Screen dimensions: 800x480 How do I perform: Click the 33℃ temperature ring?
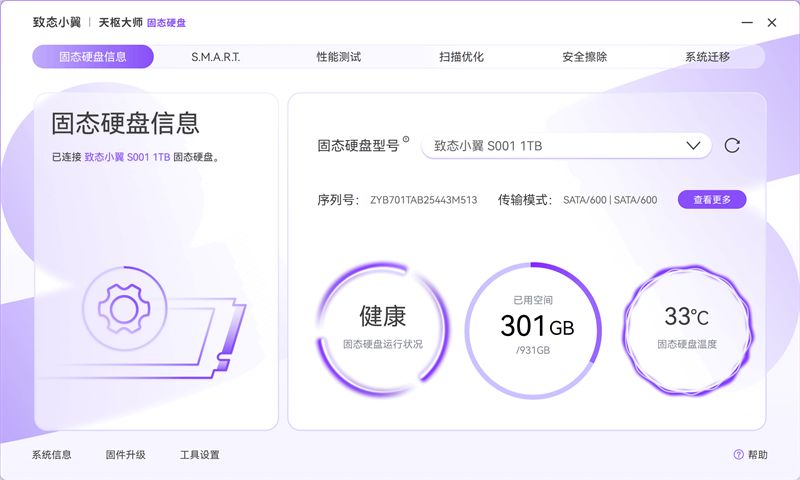tap(687, 330)
